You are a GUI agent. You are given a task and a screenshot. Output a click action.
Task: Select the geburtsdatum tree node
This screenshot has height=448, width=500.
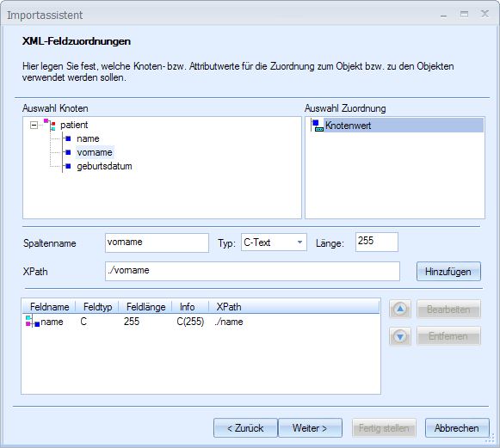tap(104, 166)
